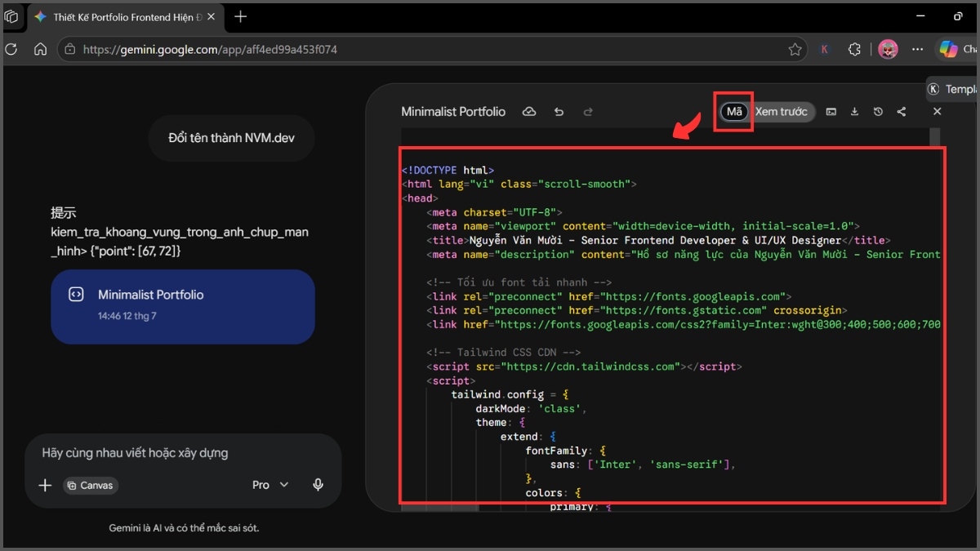
Task: Click the code icon on Minimalist Portfolio card
Action: pyautogui.click(x=76, y=295)
